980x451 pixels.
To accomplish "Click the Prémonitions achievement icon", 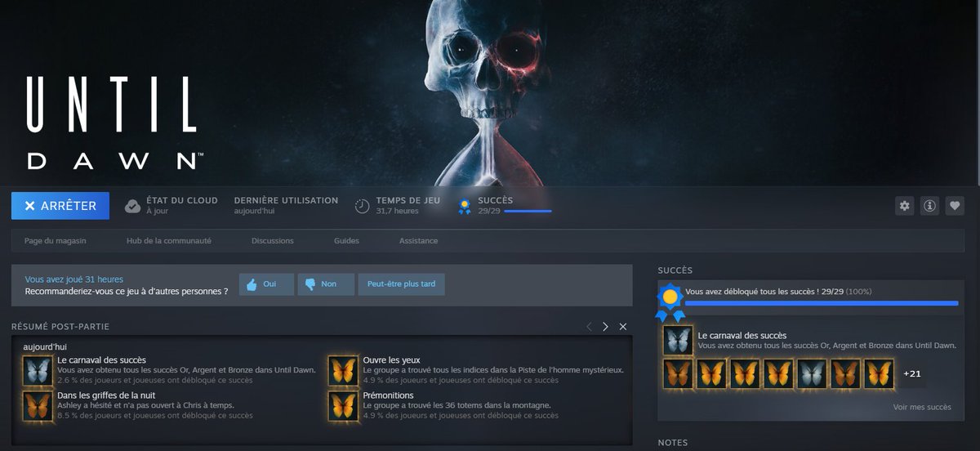I will 344,405.
